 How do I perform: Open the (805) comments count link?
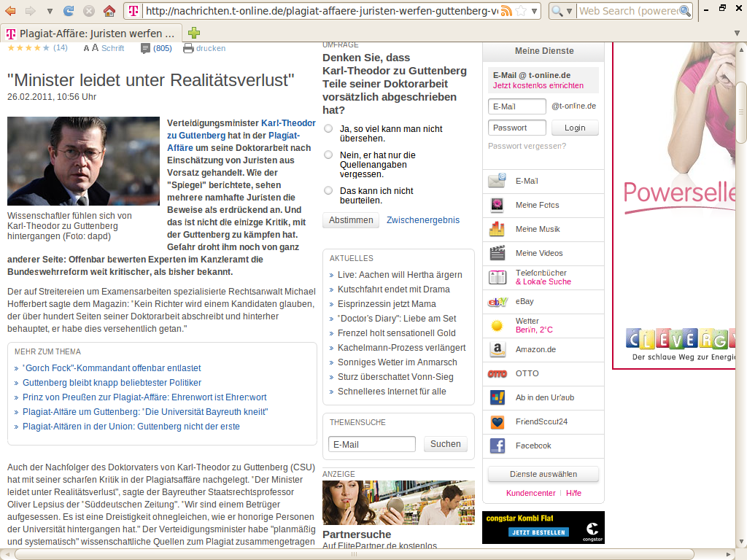(x=163, y=48)
